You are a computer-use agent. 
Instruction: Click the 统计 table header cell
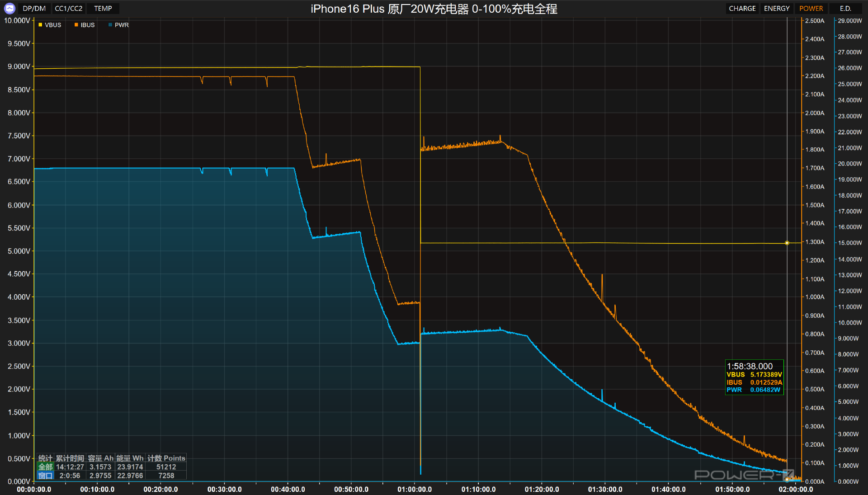[x=46, y=458]
